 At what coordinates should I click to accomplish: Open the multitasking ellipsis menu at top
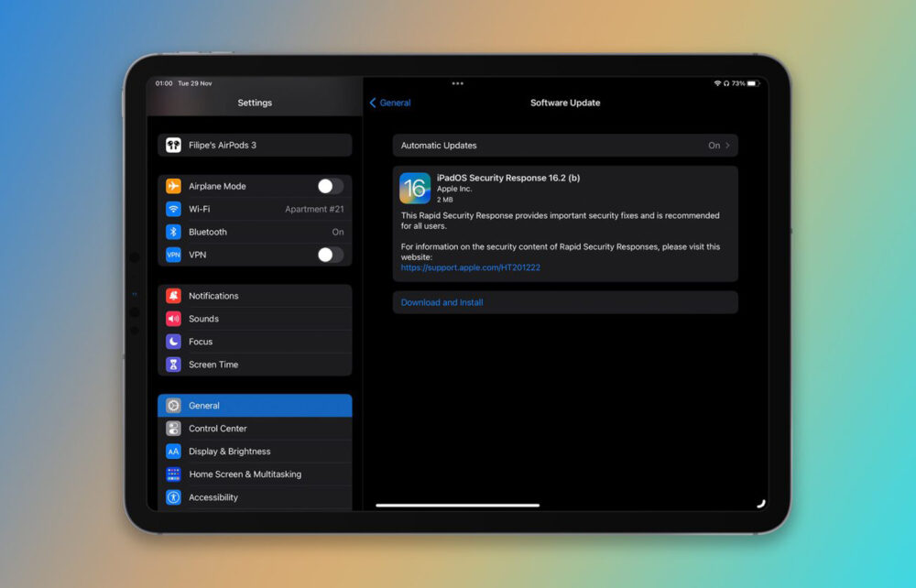point(457,82)
